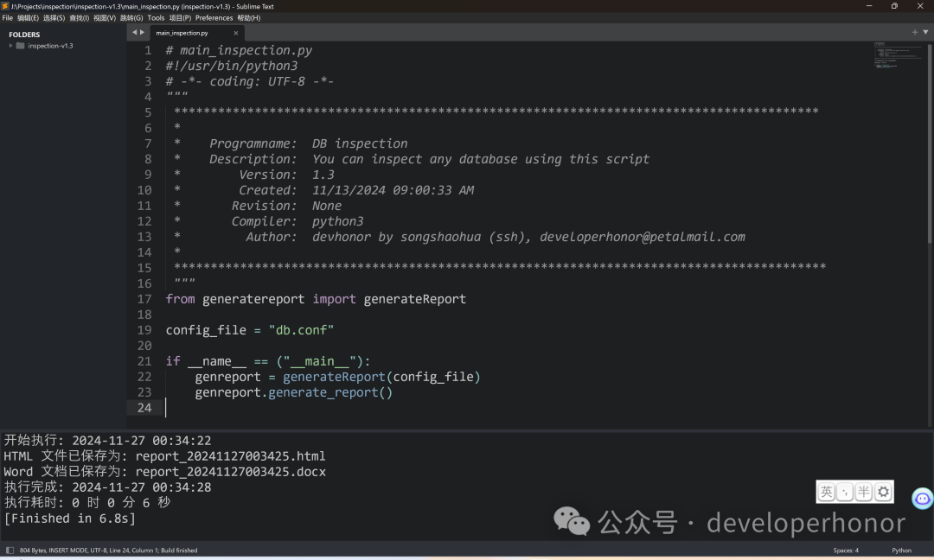The width and height of the screenshot is (934, 560).
Task: Open the 帮助(H) menu
Action: [249, 18]
